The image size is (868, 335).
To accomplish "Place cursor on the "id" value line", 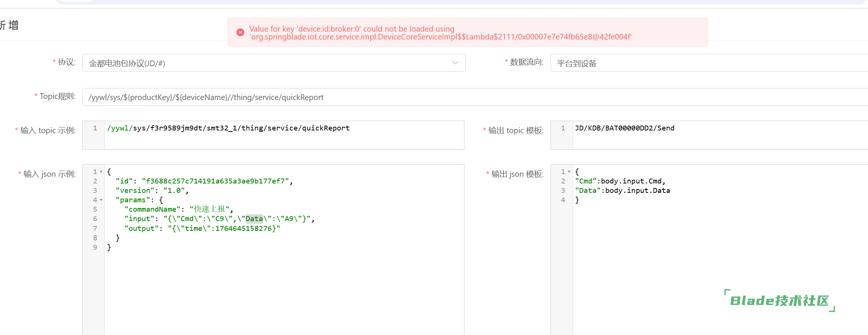I will tap(204, 181).
